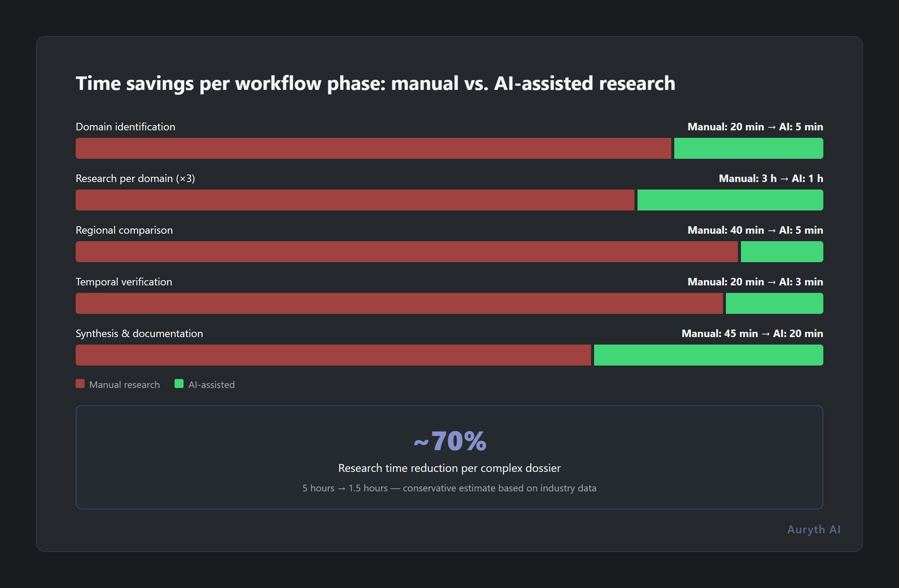Viewport: 899px width, 588px height.
Task: Select the Research per domain red bar
Action: click(x=355, y=200)
